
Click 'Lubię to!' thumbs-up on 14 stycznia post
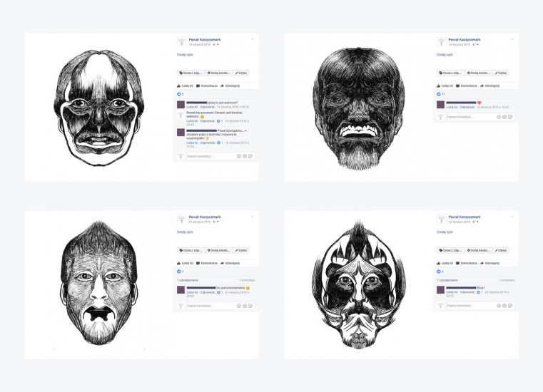pyautogui.click(x=185, y=86)
